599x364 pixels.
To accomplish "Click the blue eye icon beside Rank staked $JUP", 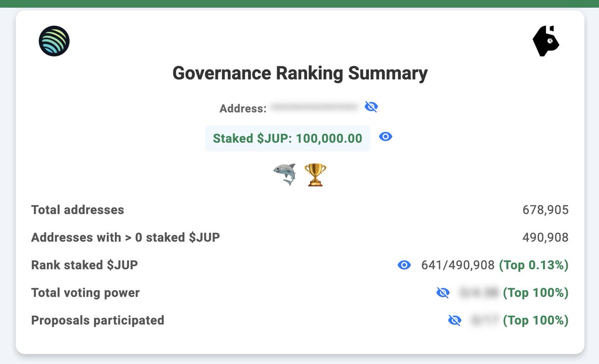I will 405,265.
